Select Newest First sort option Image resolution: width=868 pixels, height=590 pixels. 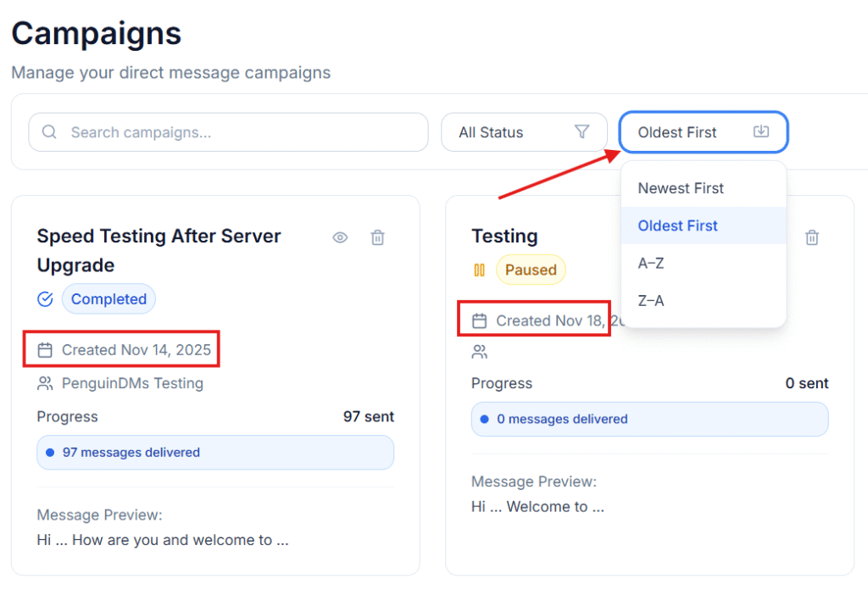pyautogui.click(x=681, y=188)
